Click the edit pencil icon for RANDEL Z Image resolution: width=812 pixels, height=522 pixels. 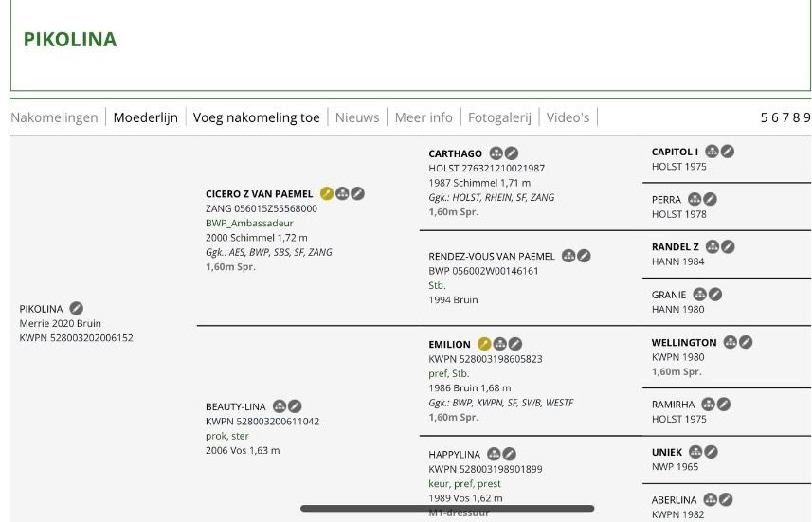[728, 246]
